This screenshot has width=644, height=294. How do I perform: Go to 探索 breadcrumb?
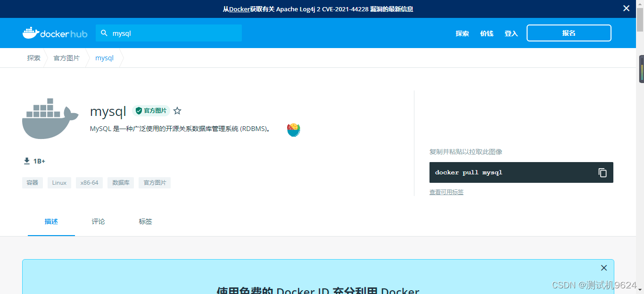(x=33, y=58)
